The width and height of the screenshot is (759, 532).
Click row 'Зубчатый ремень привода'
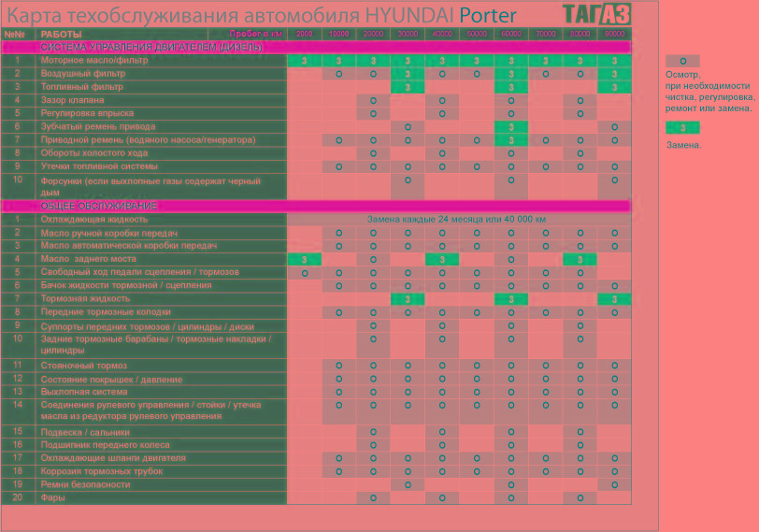coord(317,127)
